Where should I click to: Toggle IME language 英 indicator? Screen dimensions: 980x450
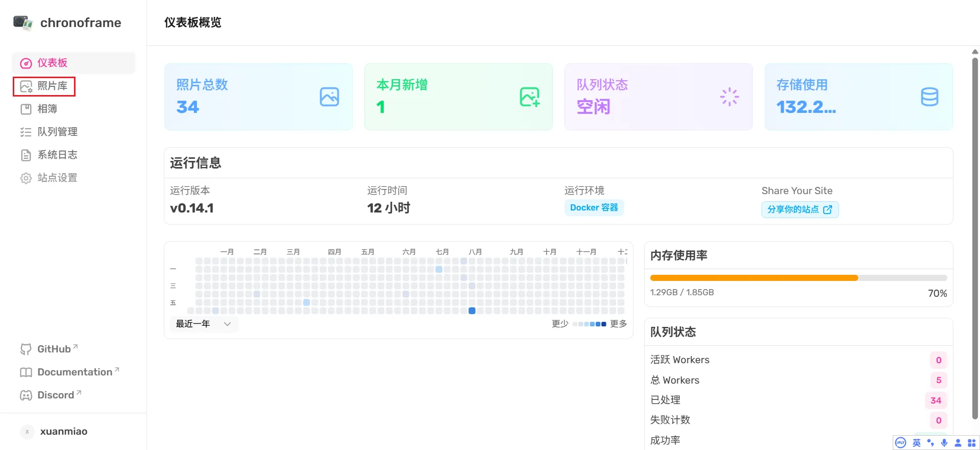[x=917, y=443]
